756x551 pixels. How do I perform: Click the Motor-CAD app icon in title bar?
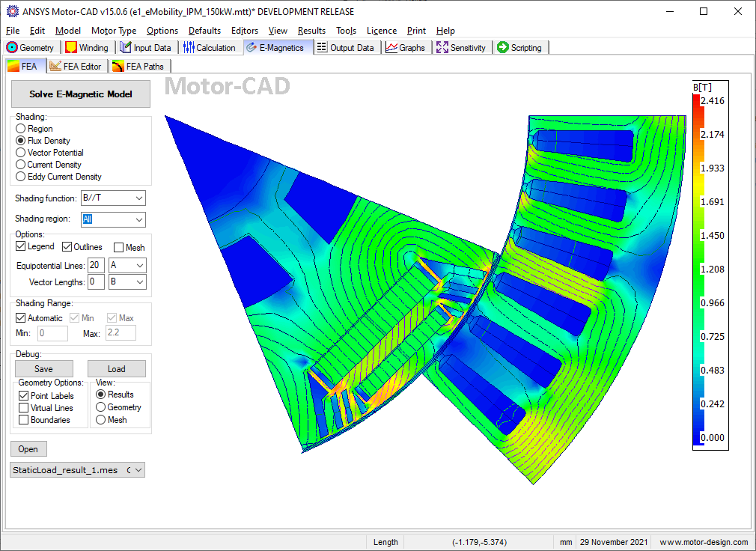[x=12, y=11]
